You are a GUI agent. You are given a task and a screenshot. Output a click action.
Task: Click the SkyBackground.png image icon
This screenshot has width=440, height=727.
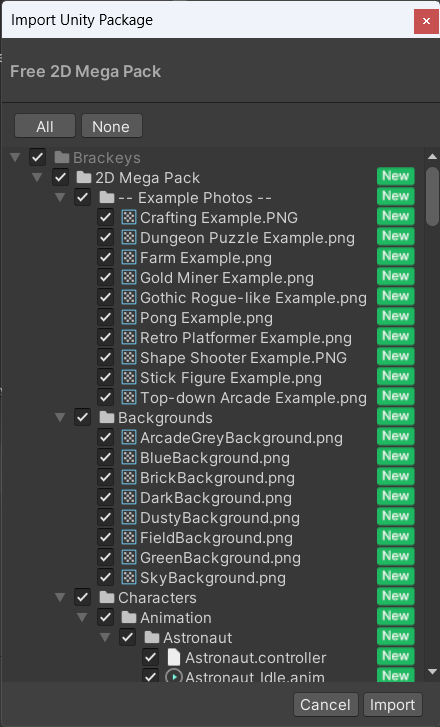click(128, 577)
